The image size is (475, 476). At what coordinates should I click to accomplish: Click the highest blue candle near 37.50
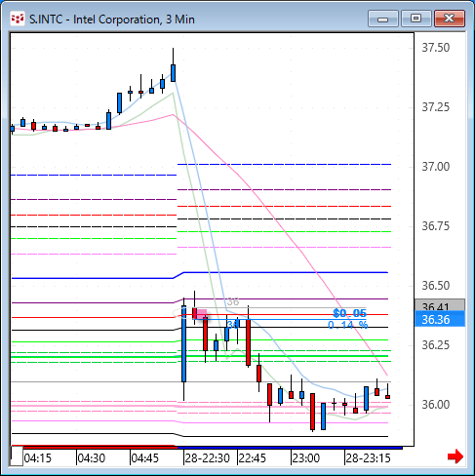tap(173, 73)
